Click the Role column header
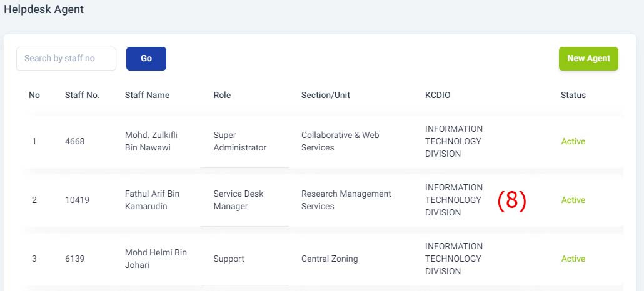 click(x=222, y=95)
